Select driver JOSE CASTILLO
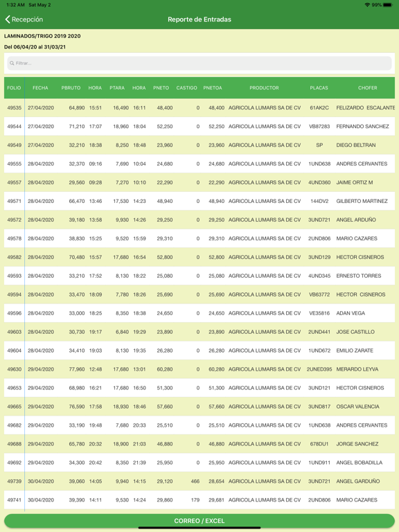The image size is (399, 532). 355,332
